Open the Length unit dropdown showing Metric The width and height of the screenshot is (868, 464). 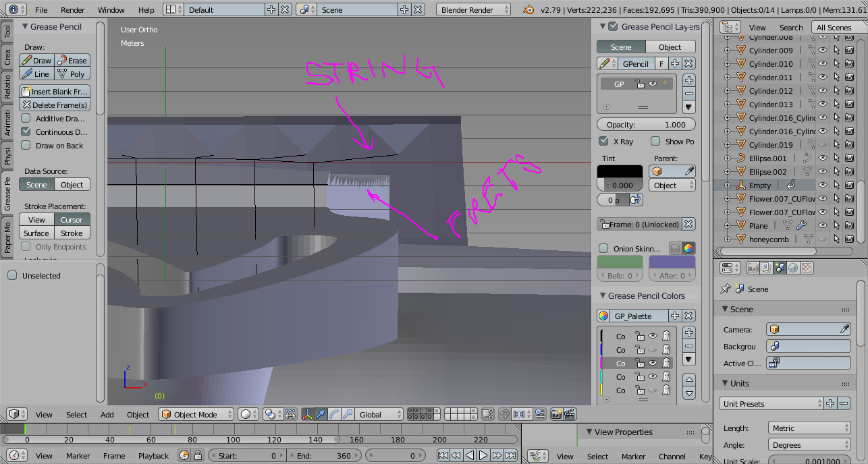pos(809,428)
